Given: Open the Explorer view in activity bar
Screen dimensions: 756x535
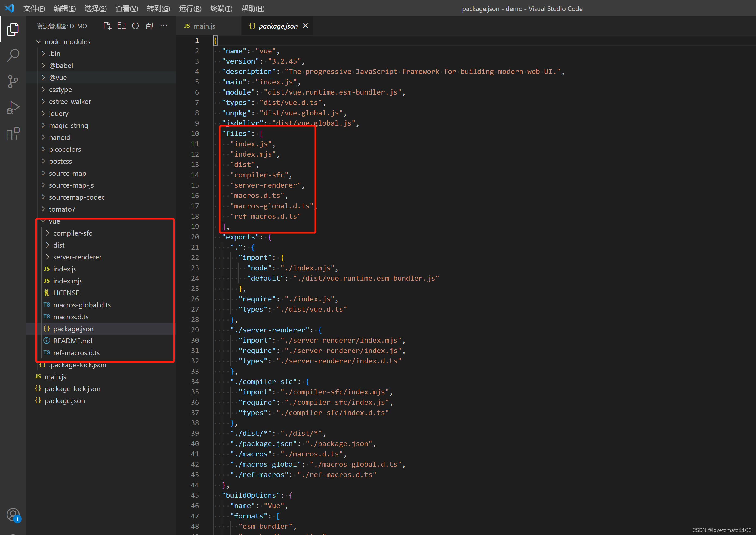Looking at the screenshot, I should (x=13, y=29).
